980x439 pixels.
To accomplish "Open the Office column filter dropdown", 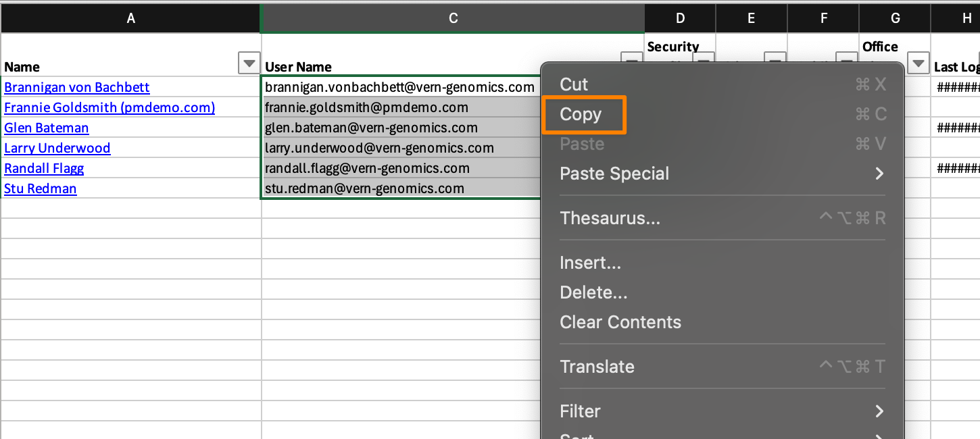I will (x=918, y=63).
